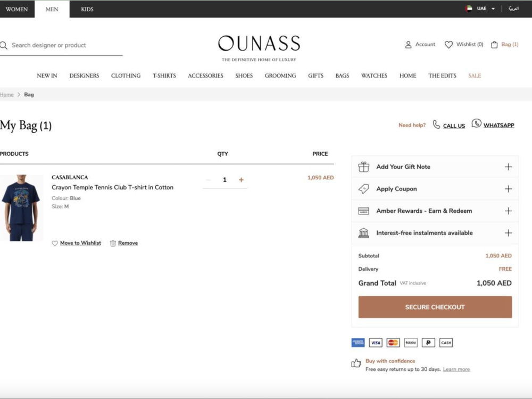Click the WhatsApp chat icon
Screen dimensions: 532x399
pos(476,123)
